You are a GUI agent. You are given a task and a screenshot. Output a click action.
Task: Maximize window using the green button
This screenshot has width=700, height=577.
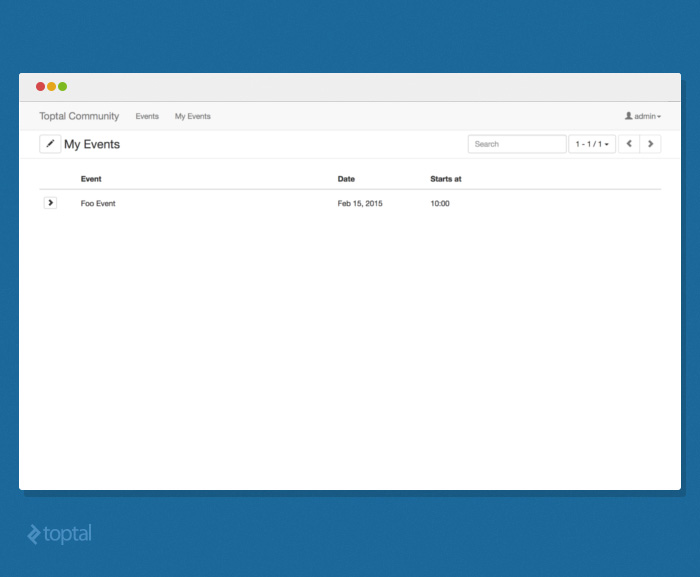click(x=63, y=87)
